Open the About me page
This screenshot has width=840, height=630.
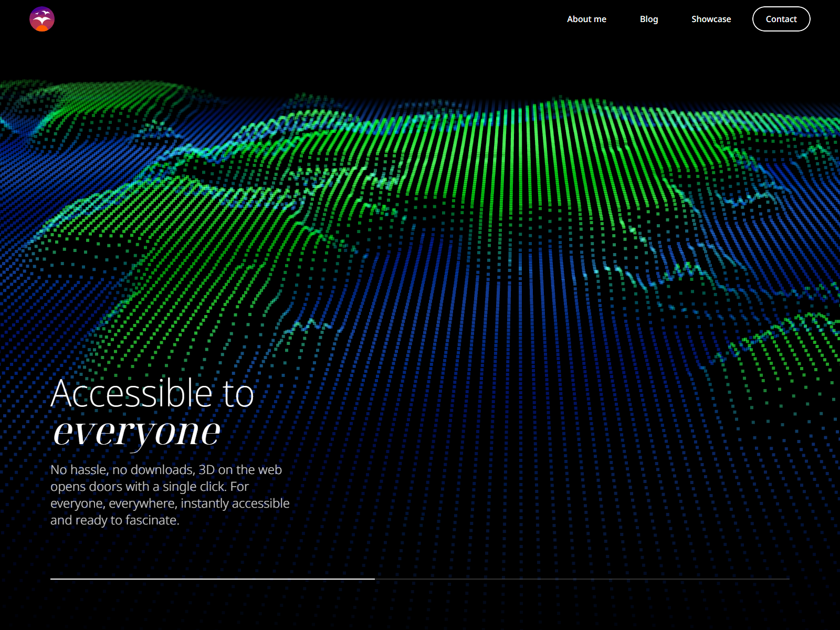tap(586, 19)
